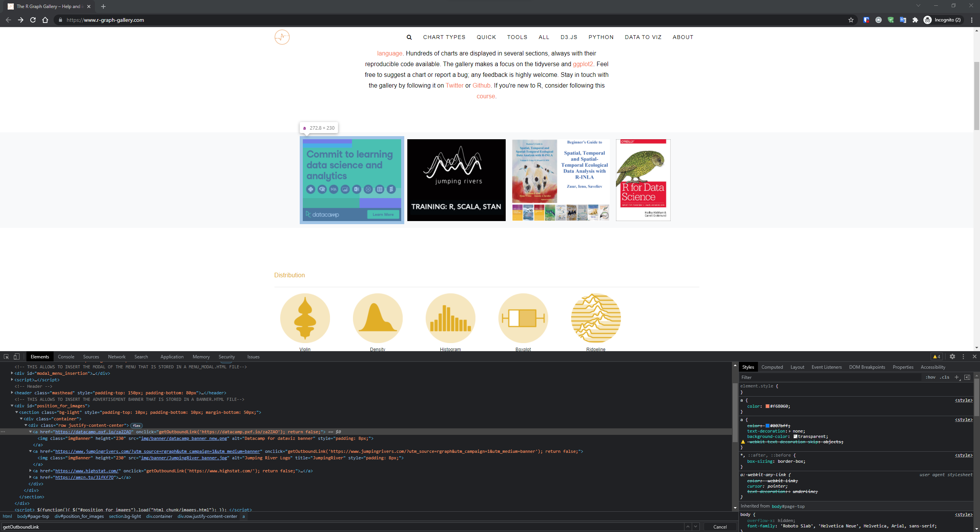Select the Boxplot chart category icon
Screen dimensions: 980x532
[523, 318]
